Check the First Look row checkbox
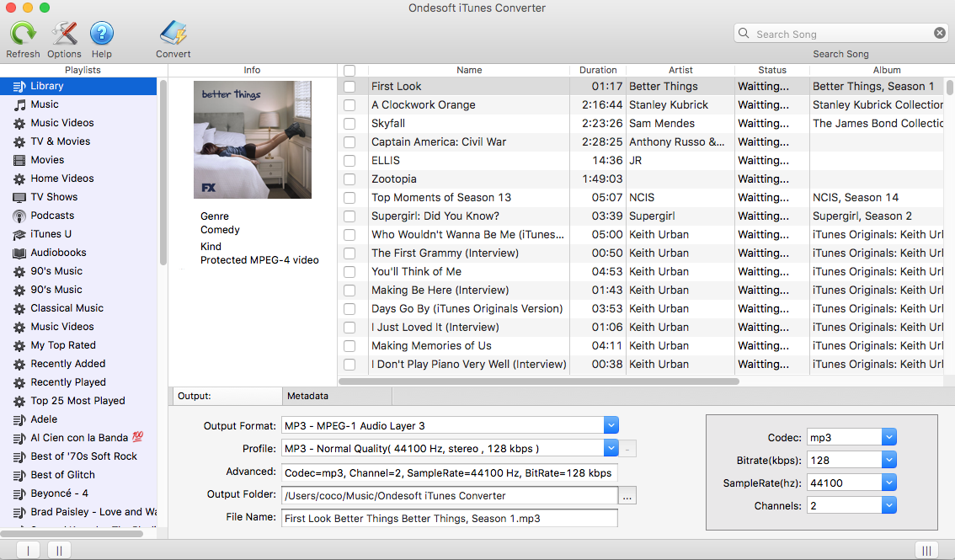The image size is (955, 560). pos(349,87)
